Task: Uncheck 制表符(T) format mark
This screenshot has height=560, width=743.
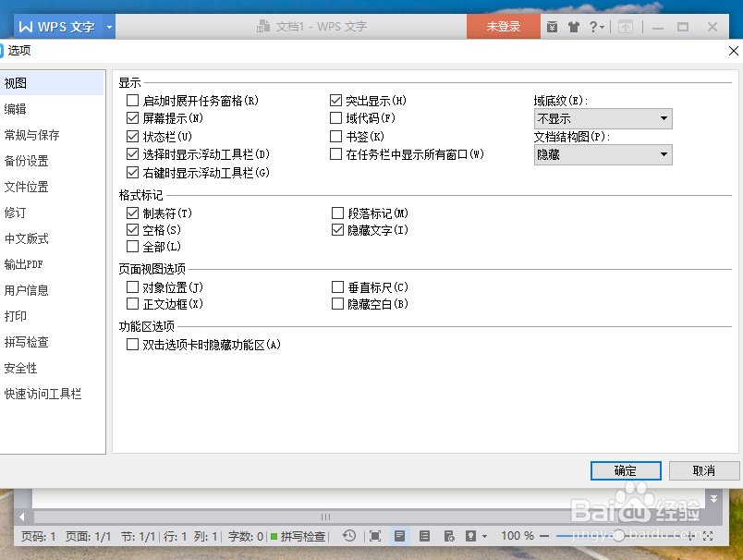Action: [133, 213]
